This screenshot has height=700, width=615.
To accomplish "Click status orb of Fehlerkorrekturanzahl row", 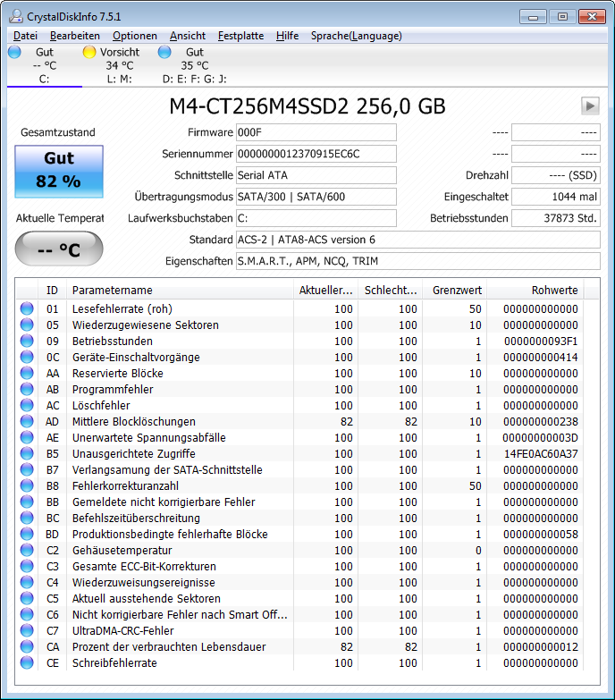I will (27, 485).
